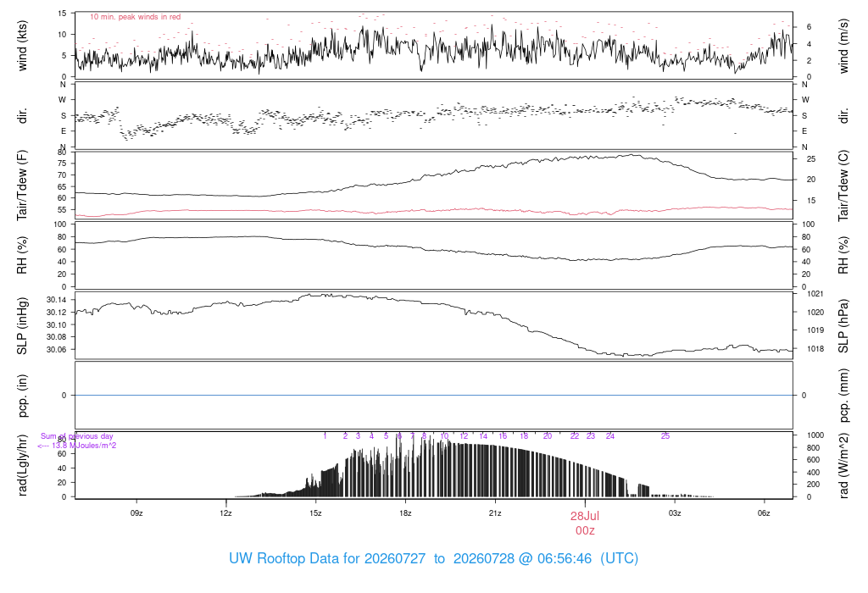This screenshot has height=593, width=868.
Task: Click the '30.06' pressure axis value
Action: click(57, 350)
